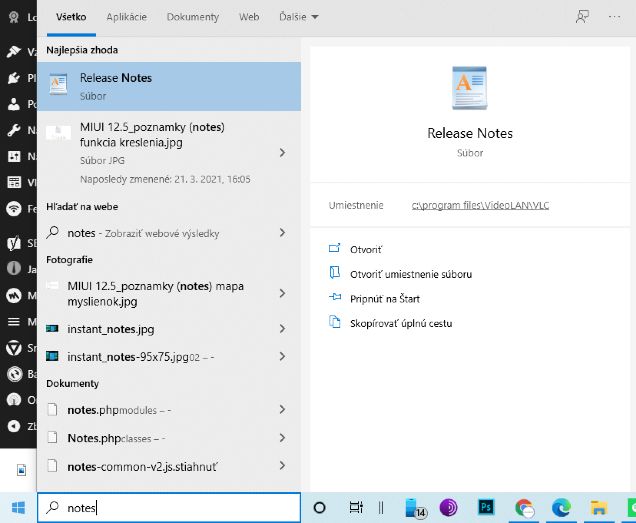This screenshot has height=523, width=636.
Task: Open Microsoft Edge from the taskbar
Action: (x=561, y=508)
